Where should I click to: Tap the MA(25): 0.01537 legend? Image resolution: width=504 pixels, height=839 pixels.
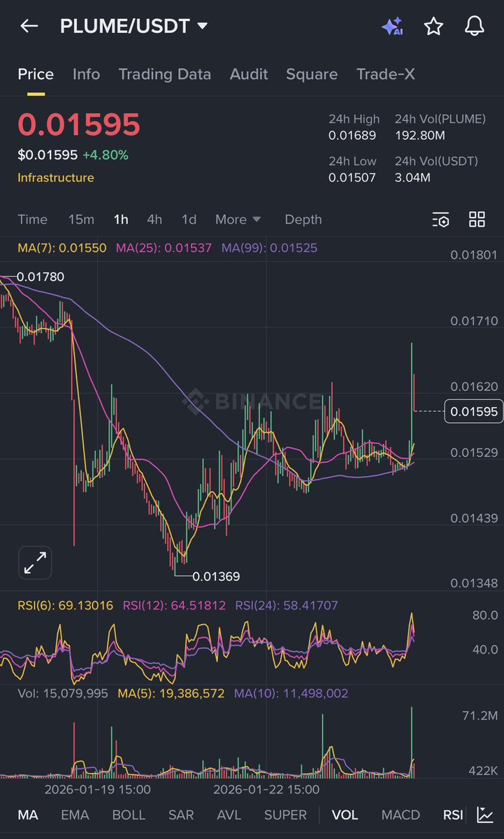click(164, 248)
